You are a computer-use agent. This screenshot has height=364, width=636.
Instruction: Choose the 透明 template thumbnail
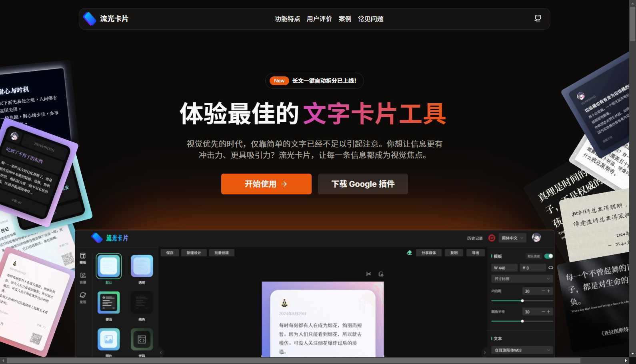click(x=142, y=266)
